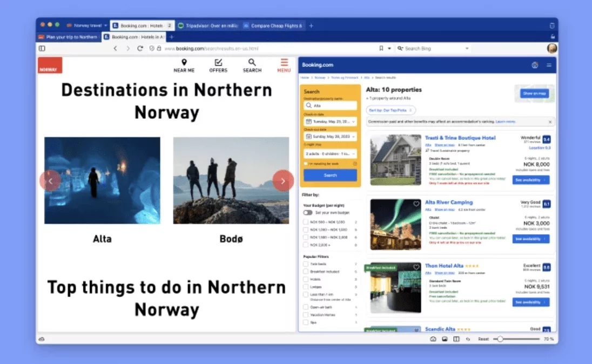Open the Scandic Alta listing link
The image size is (592, 364).
[x=440, y=329]
